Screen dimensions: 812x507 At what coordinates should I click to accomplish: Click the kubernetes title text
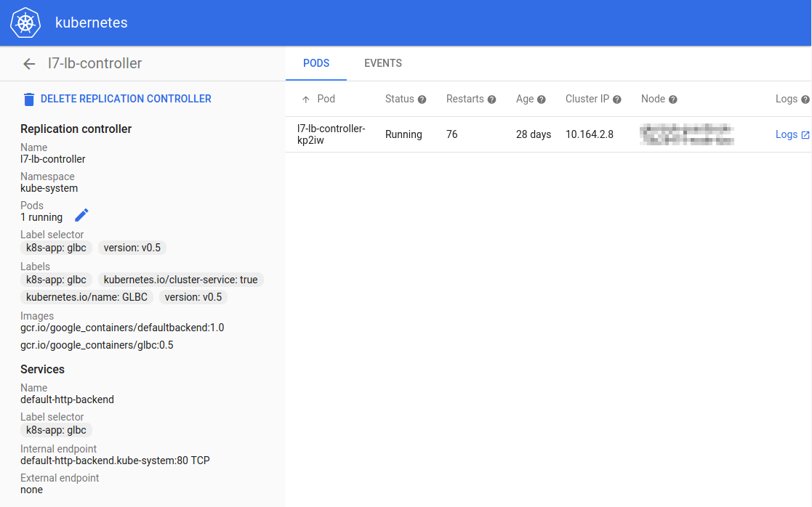coord(92,23)
